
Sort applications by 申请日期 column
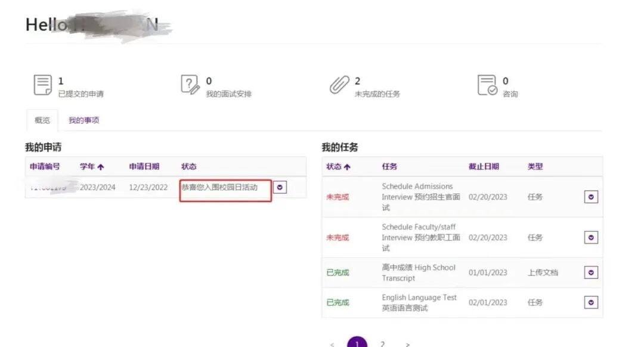coord(144,166)
